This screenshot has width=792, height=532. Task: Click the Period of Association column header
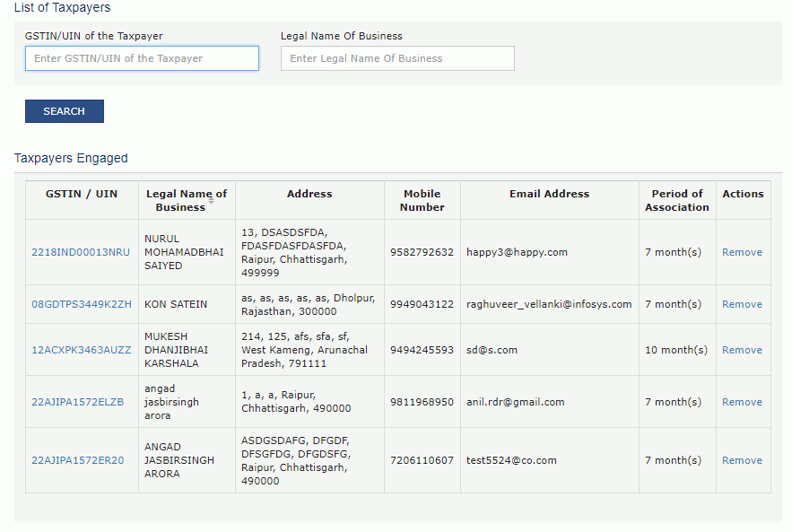pos(677,200)
